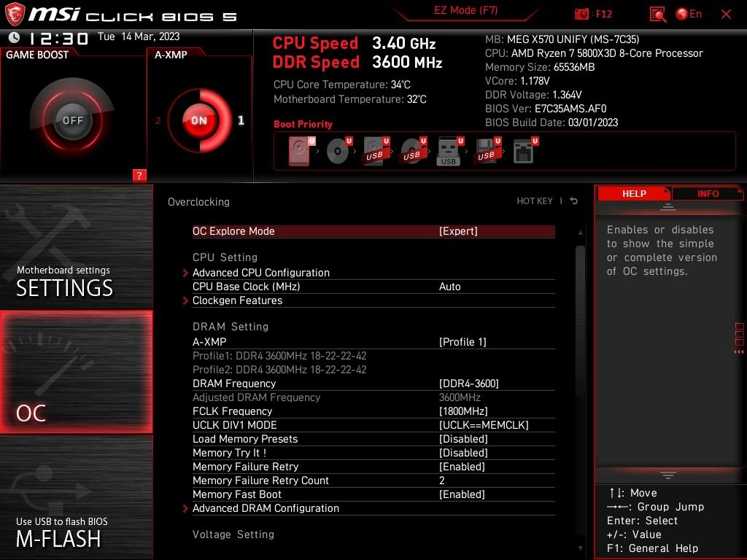Viewport: 747px width, 560px height.
Task: Click the DDR Speed 3600 MHz readout
Action: tap(357, 63)
